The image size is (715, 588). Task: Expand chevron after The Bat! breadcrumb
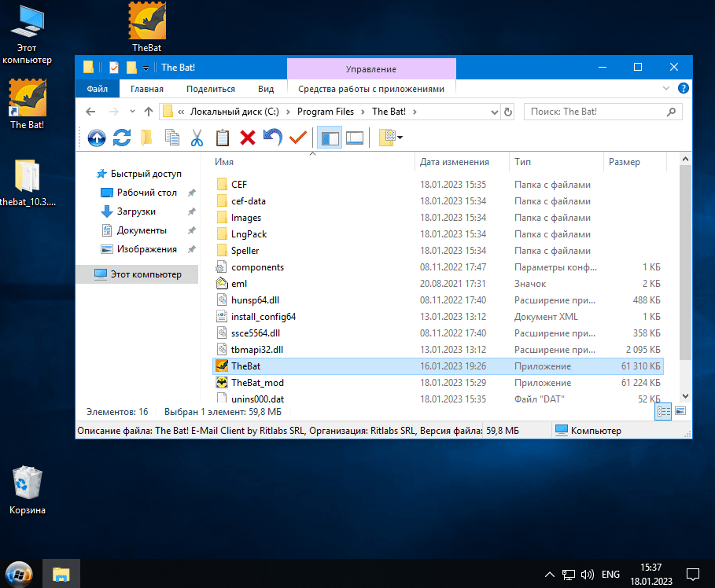(415, 112)
